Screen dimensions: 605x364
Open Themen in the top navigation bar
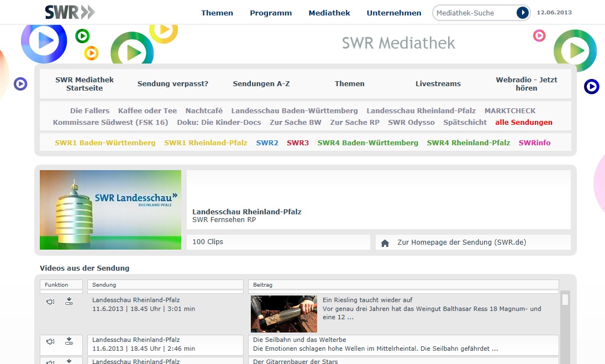(x=217, y=13)
